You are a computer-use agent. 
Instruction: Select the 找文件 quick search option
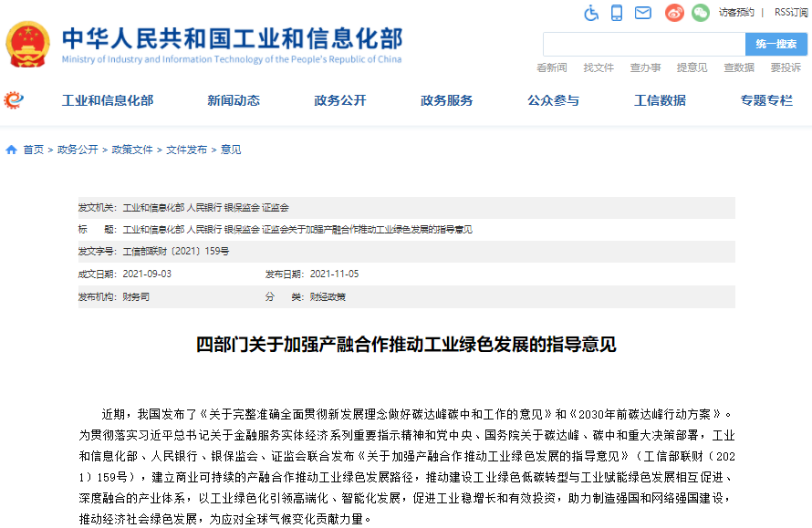(x=598, y=67)
